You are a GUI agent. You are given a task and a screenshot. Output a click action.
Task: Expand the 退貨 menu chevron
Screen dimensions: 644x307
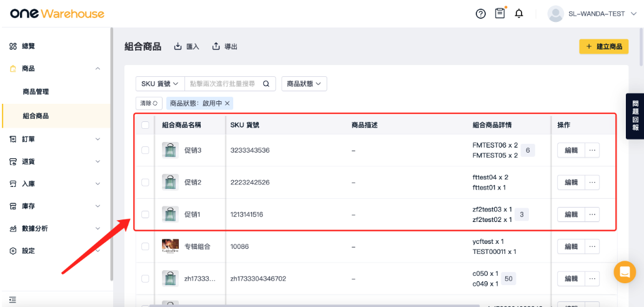(x=98, y=161)
